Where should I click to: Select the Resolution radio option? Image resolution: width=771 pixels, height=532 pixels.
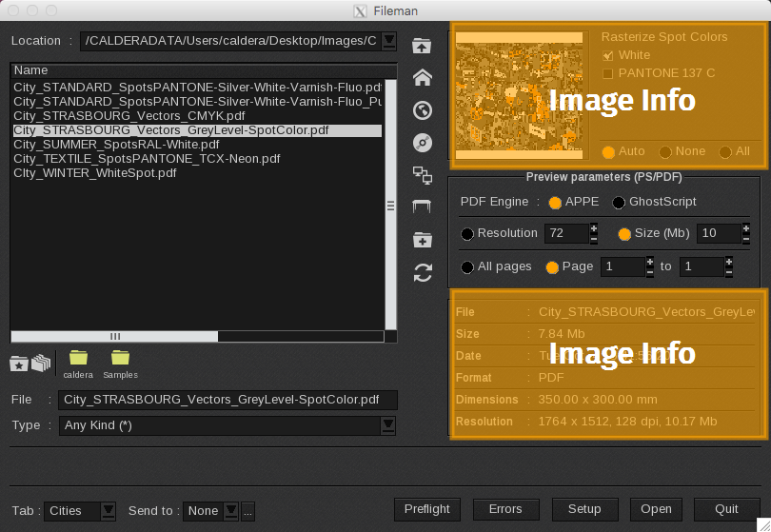pos(467,234)
